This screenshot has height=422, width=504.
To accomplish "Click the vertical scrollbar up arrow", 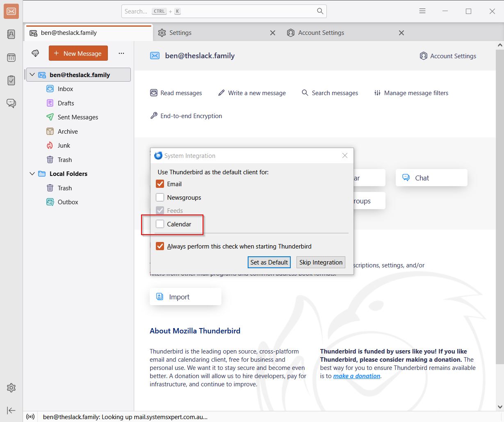I will tap(500, 45).
